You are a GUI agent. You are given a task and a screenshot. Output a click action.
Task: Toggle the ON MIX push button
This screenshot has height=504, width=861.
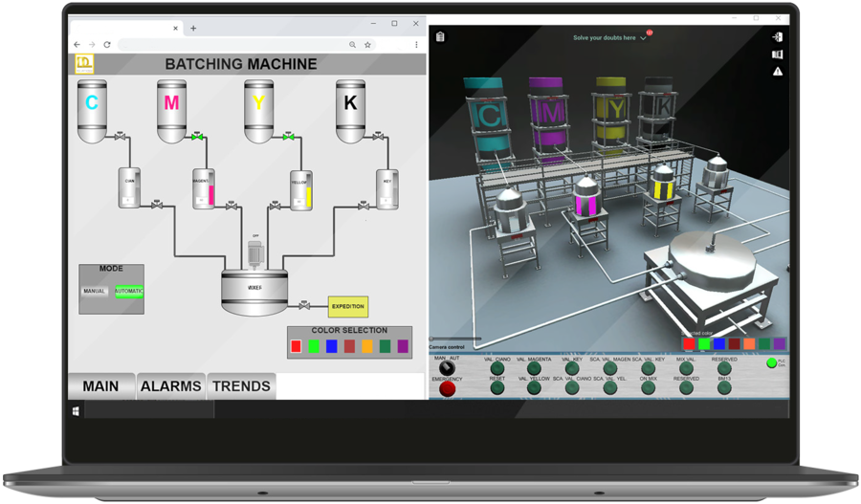click(x=648, y=388)
